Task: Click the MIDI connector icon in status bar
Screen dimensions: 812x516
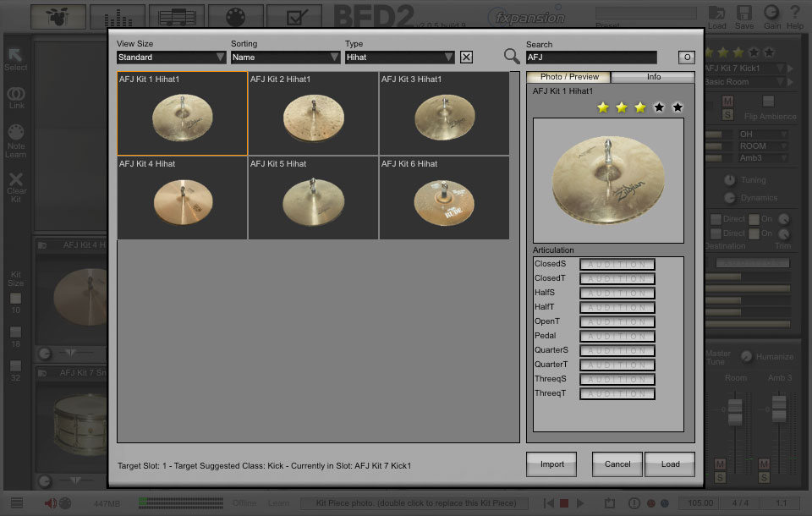Action: pyautogui.click(x=66, y=503)
